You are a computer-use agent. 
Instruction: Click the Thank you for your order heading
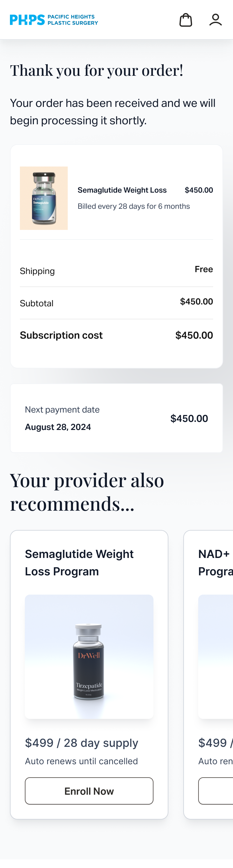coord(96,71)
